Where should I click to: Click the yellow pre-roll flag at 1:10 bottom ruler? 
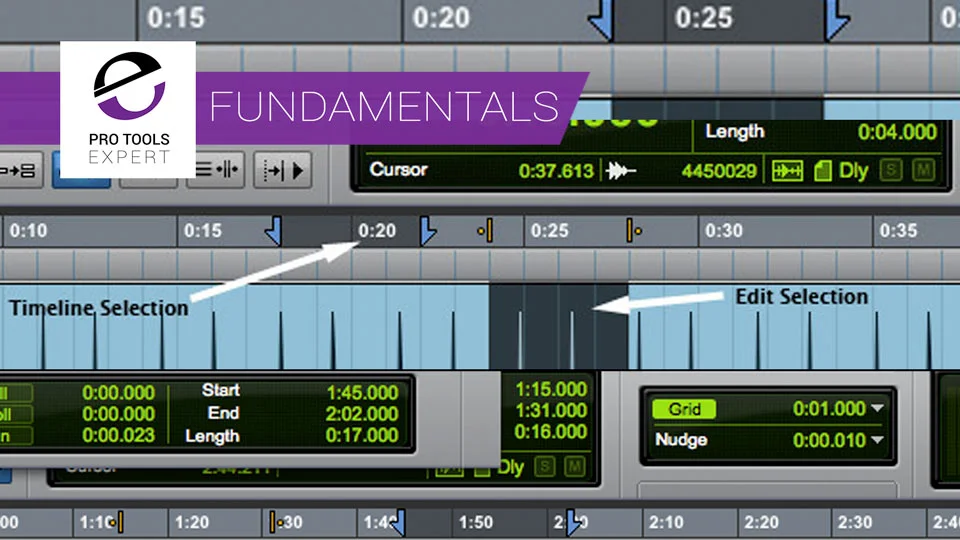point(118,522)
